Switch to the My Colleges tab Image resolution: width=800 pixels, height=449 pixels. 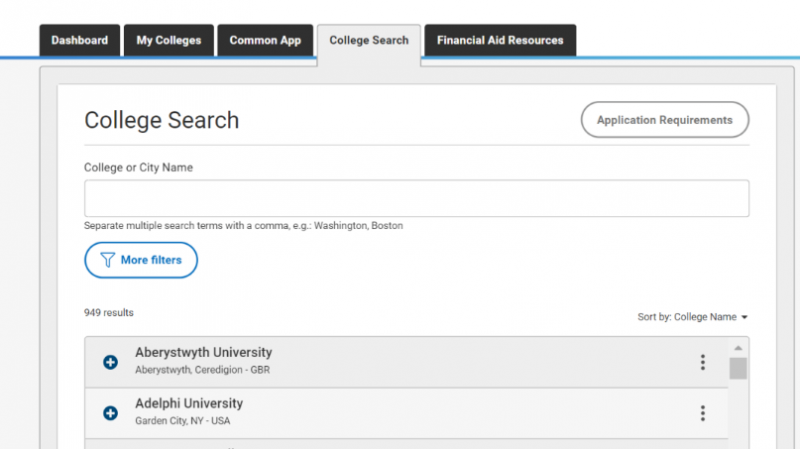pyautogui.click(x=169, y=40)
